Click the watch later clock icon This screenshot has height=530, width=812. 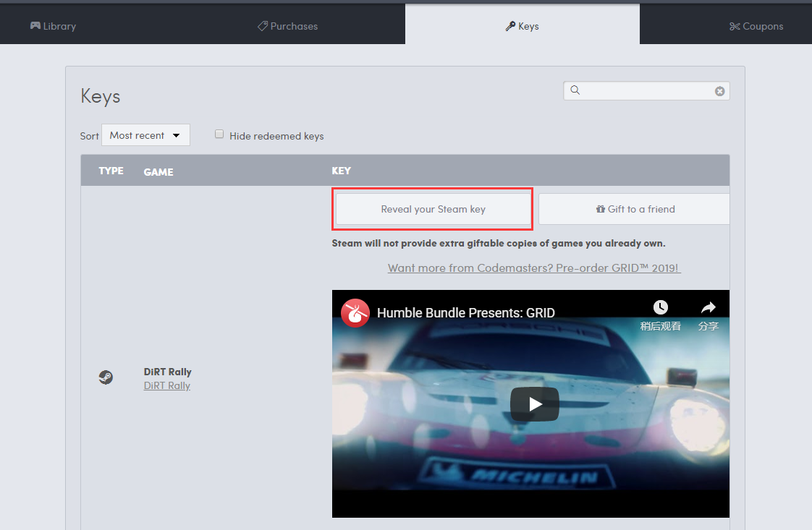coord(660,307)
